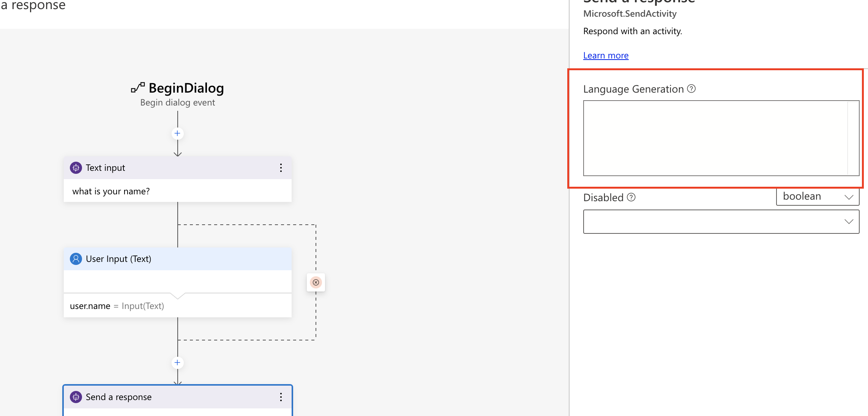This screenshot has width=868, height=416.
Task: Click Language Generation help question mark icon
Action: tap(691, 89)
